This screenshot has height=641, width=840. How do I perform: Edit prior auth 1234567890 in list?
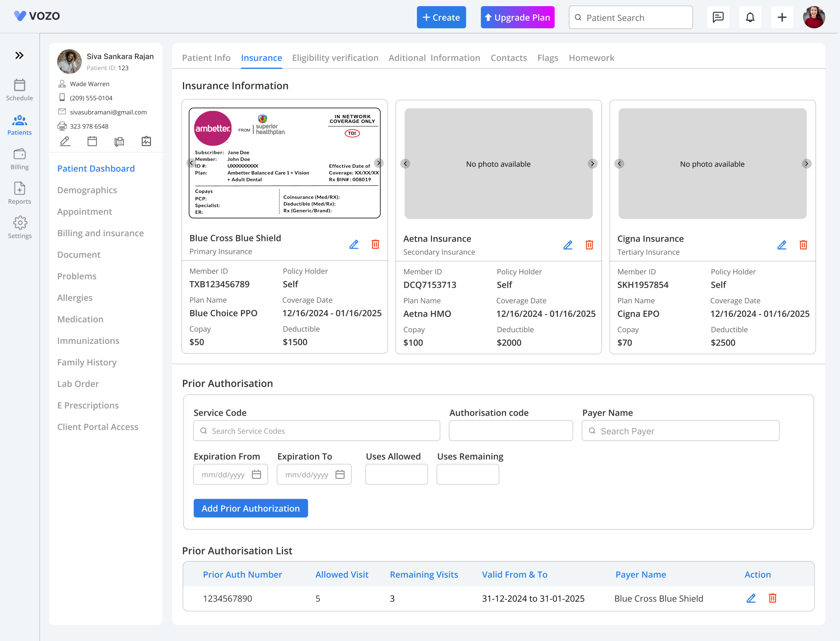click(751, 598)
